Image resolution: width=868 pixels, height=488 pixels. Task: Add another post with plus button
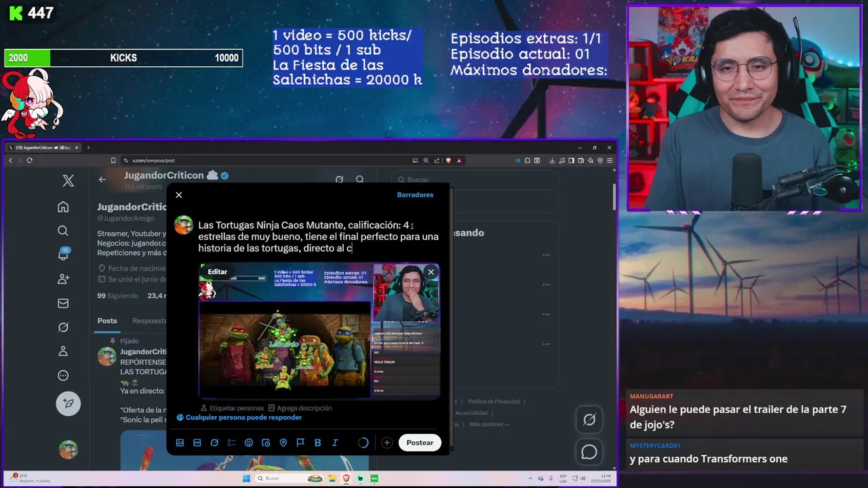click(x=387, y=443)
